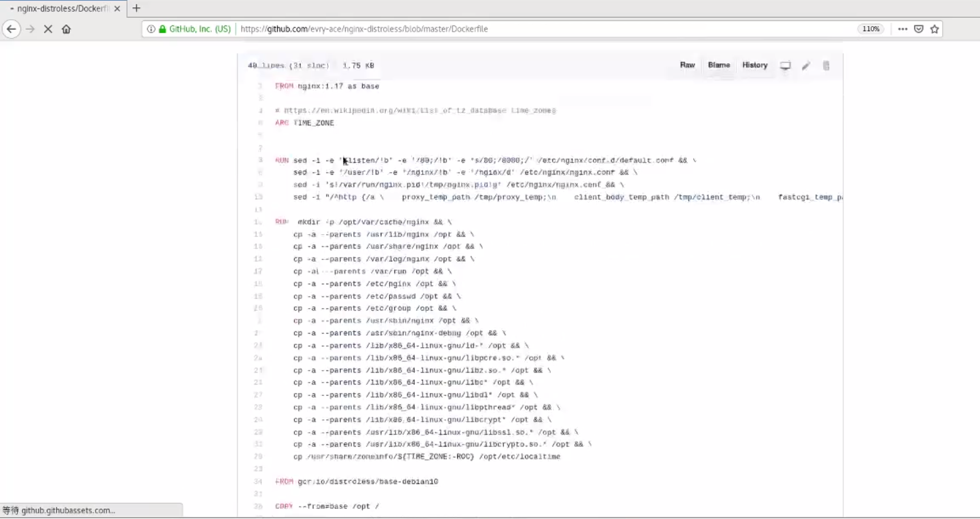Click the 'FROM nginx:1.17 as base' line
This screenshot has height=519, width=980.
327,86
